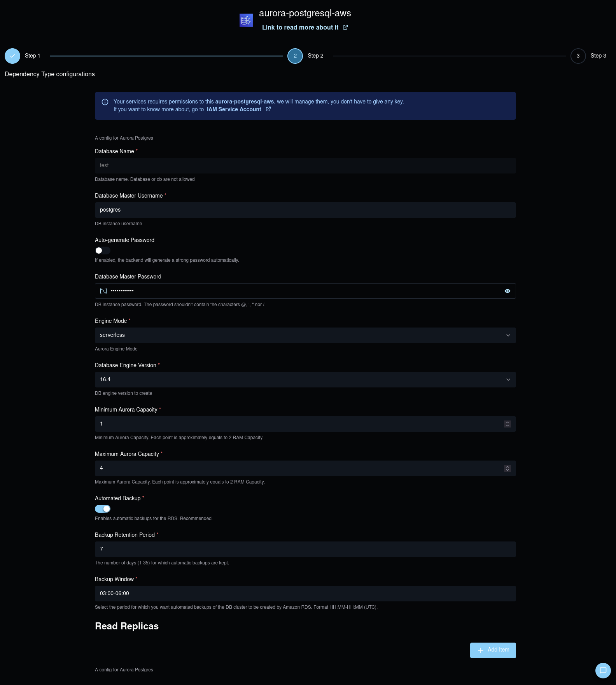616x685 pixels.
Task: Click the plus icon in Add Item button
Action: (481, 650)
